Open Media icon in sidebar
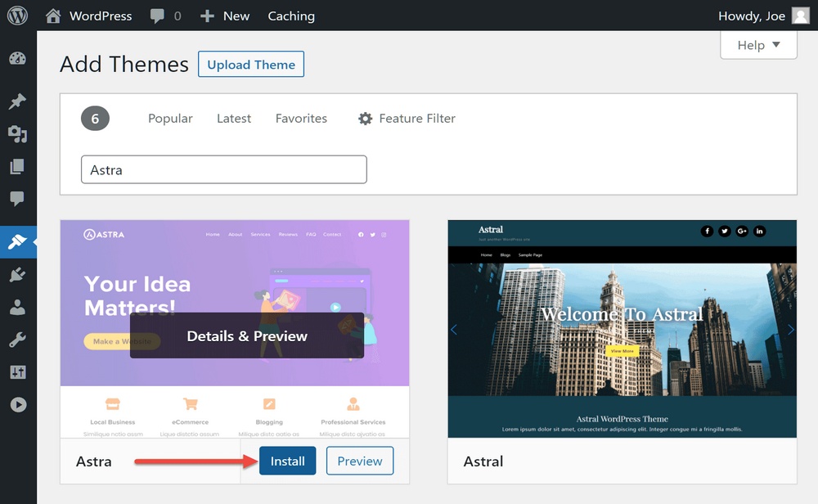818x504 pixels. click(x=18, y=134)
